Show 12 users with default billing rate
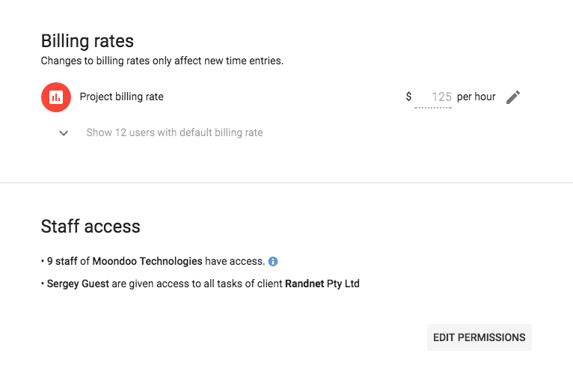 click(x=174, y=132)
